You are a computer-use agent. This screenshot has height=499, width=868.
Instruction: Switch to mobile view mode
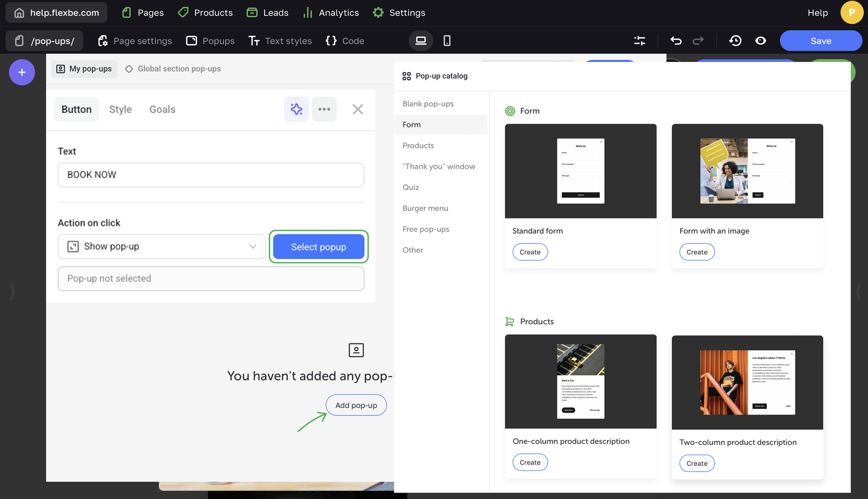[447, 41]
